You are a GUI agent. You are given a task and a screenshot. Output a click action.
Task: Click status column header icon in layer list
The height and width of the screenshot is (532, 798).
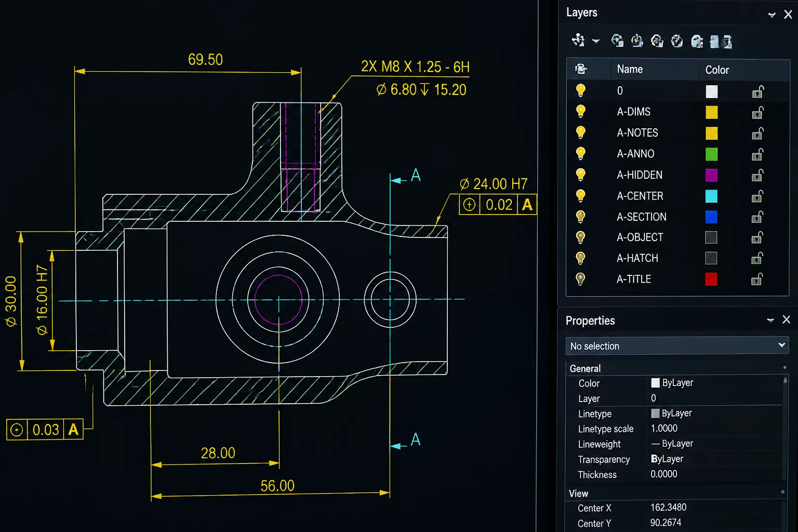tap(581, 69)
